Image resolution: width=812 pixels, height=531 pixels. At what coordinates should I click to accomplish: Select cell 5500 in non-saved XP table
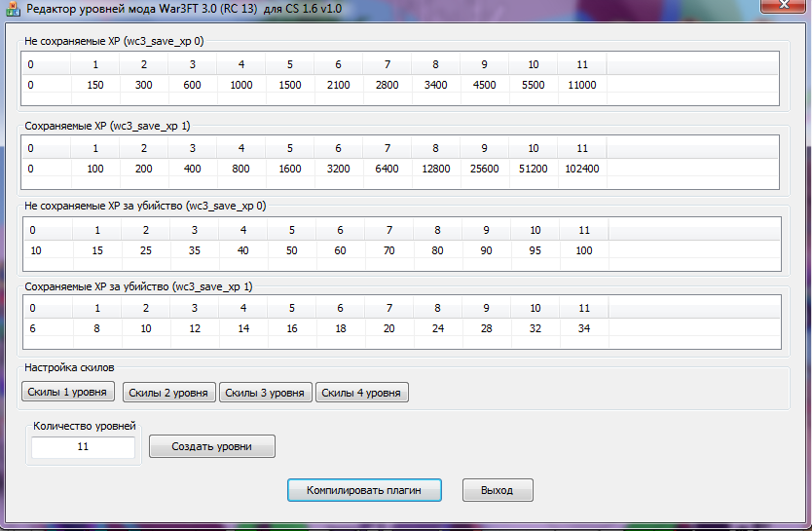point(533,85)
